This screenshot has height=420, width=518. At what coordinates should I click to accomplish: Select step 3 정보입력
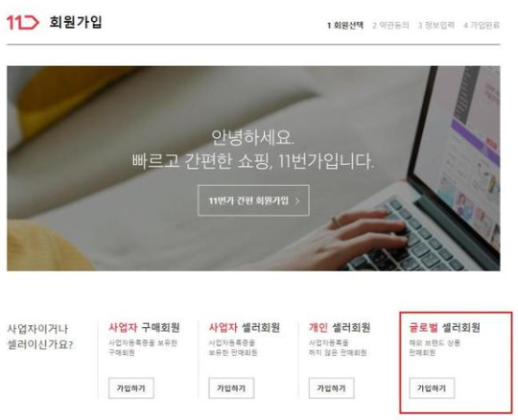coord(436,25)
